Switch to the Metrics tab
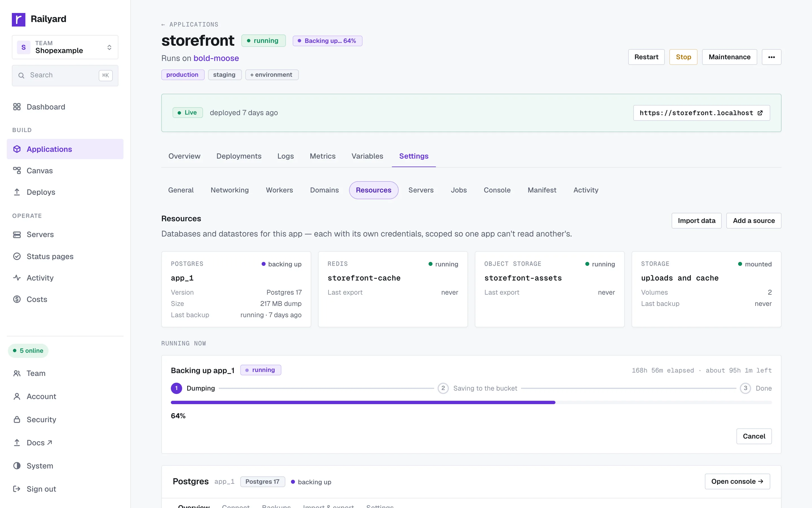Image resolution: width=812 pixels, height=508 pixels. click(323, 156)
